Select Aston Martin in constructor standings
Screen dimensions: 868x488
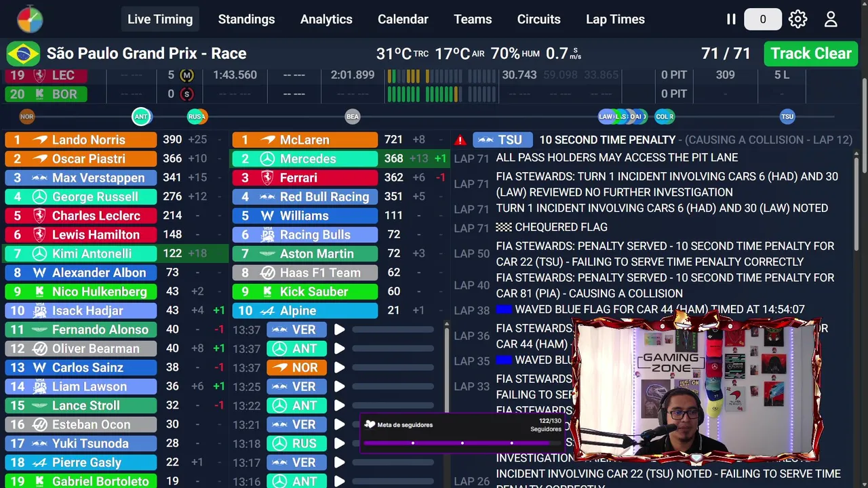coord(305,253)
